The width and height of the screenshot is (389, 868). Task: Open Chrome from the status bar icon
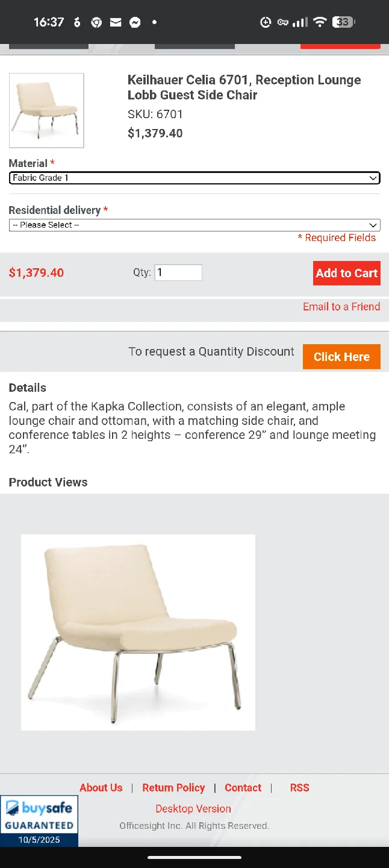(x=96, y=22)
